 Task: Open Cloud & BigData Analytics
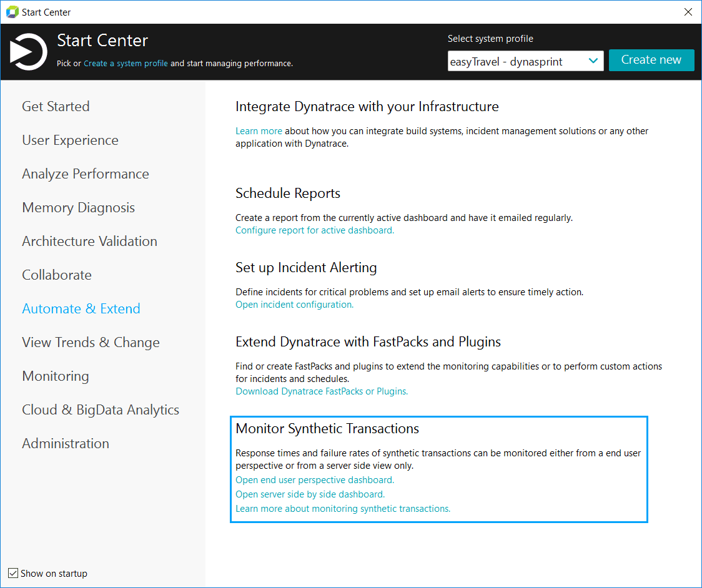click(101, 410)
